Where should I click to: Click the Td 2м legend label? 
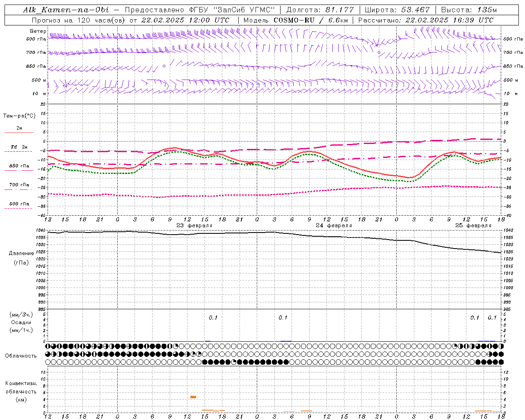click(19, 147)
